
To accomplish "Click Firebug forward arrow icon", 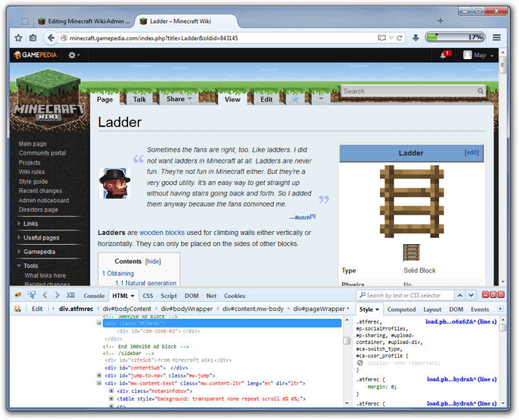I will point(57,295).
